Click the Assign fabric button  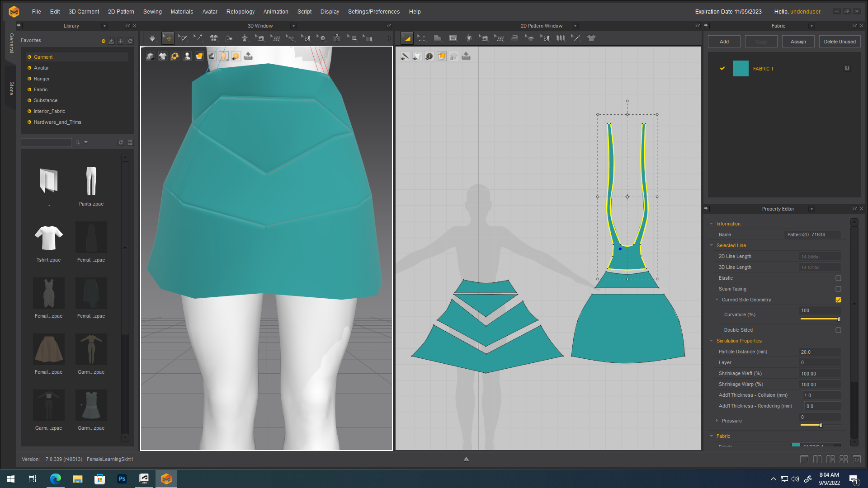coord(798,42)
